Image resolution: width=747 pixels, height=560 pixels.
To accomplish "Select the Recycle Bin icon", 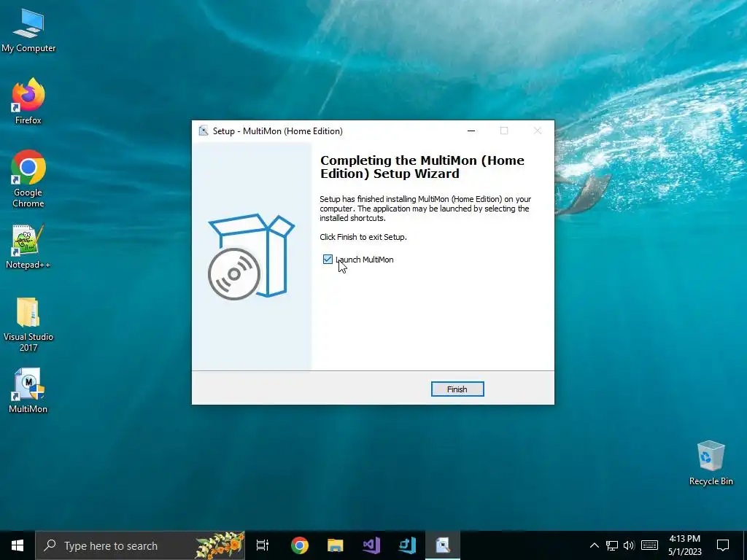I will [x=711, y=463].
